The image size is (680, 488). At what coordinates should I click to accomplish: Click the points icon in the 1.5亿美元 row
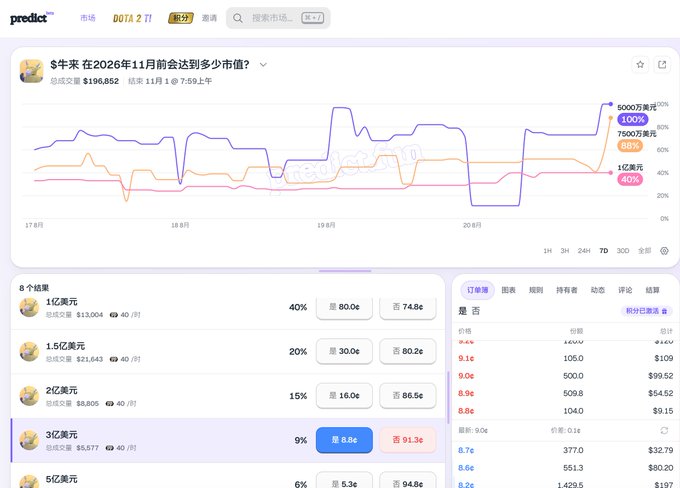(114, 359)
